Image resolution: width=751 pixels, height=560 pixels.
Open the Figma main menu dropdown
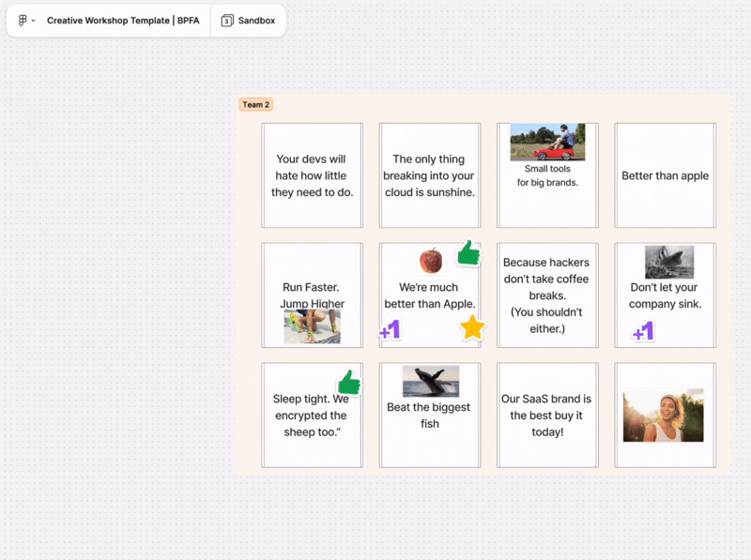(26, 21)
